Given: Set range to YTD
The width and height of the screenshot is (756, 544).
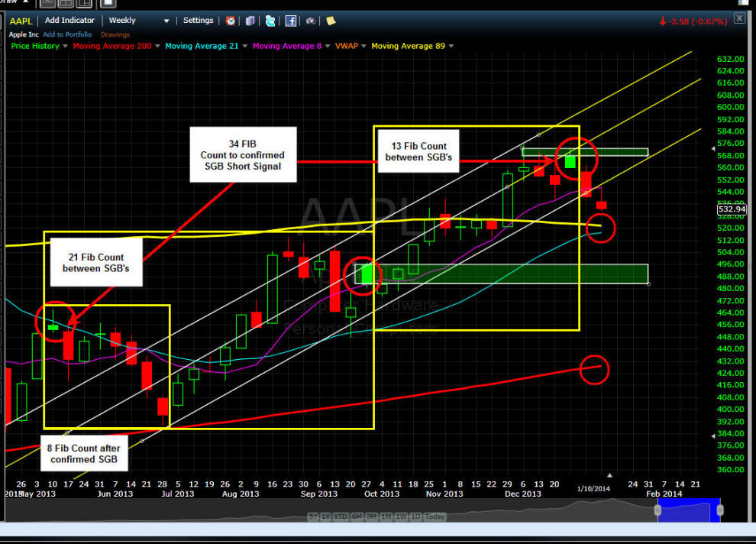Looking at the screenshot, I should click(341, 516).
